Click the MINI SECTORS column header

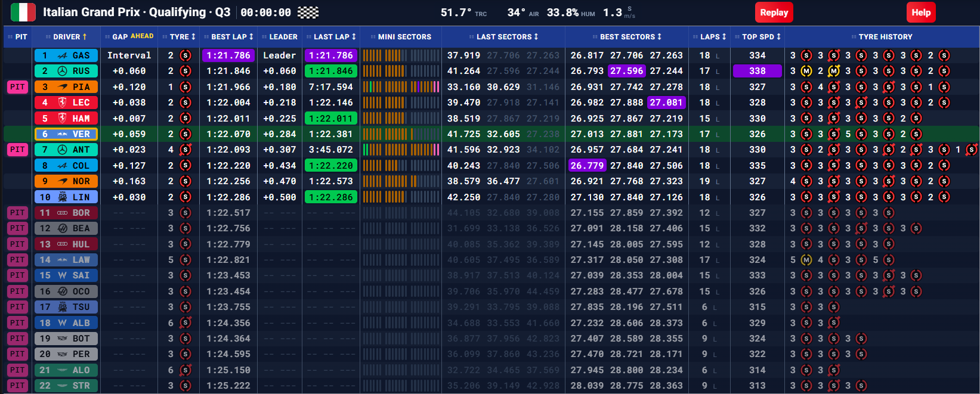click(401, 37)
